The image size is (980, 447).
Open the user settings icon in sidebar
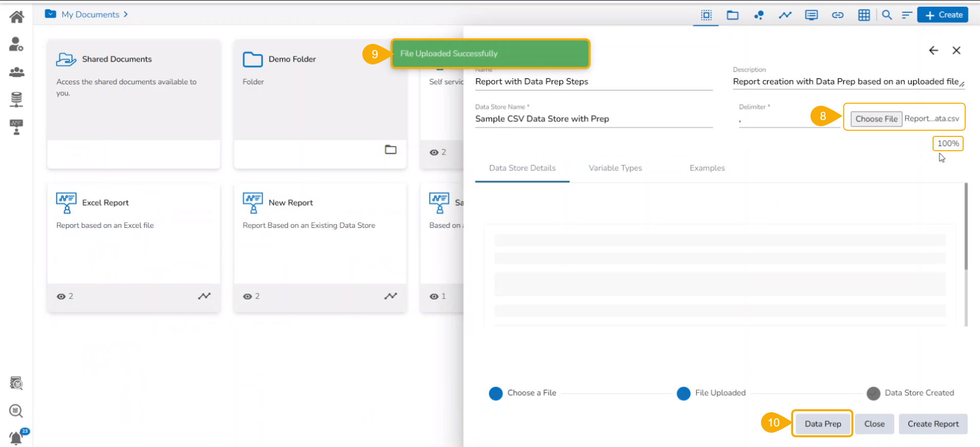click(x=16, y=44)
